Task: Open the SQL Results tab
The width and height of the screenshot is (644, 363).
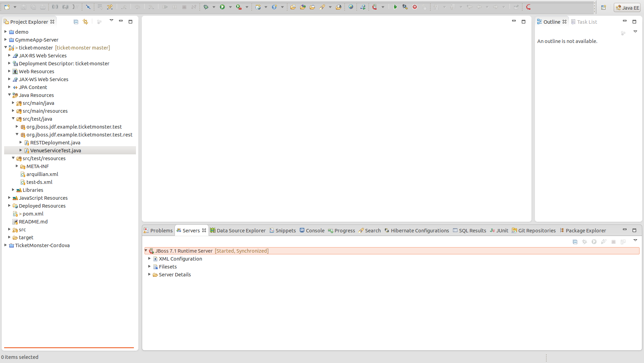Action: pos(469,231)
